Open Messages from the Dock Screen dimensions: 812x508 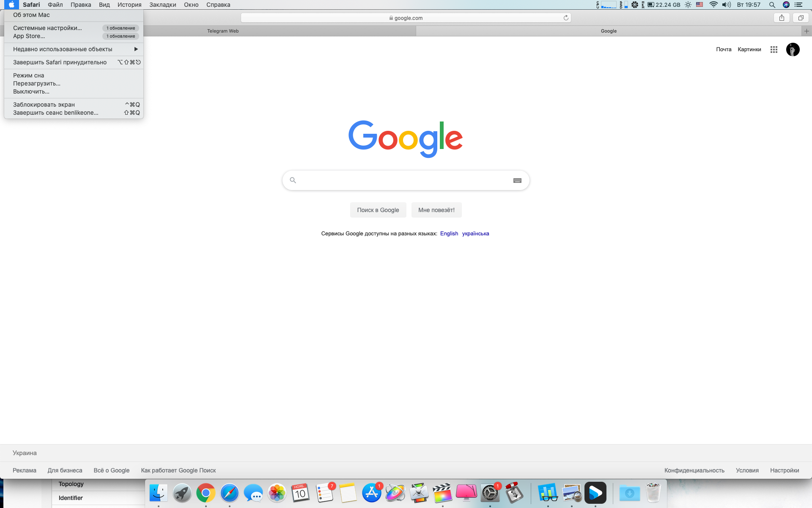(253, 493)
